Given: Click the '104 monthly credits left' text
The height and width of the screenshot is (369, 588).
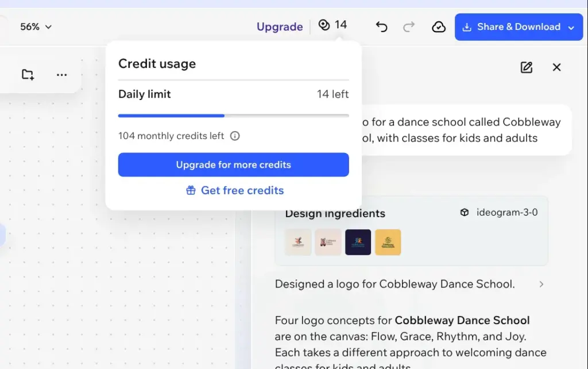Looking at the screenshot, I should point(171,136).
